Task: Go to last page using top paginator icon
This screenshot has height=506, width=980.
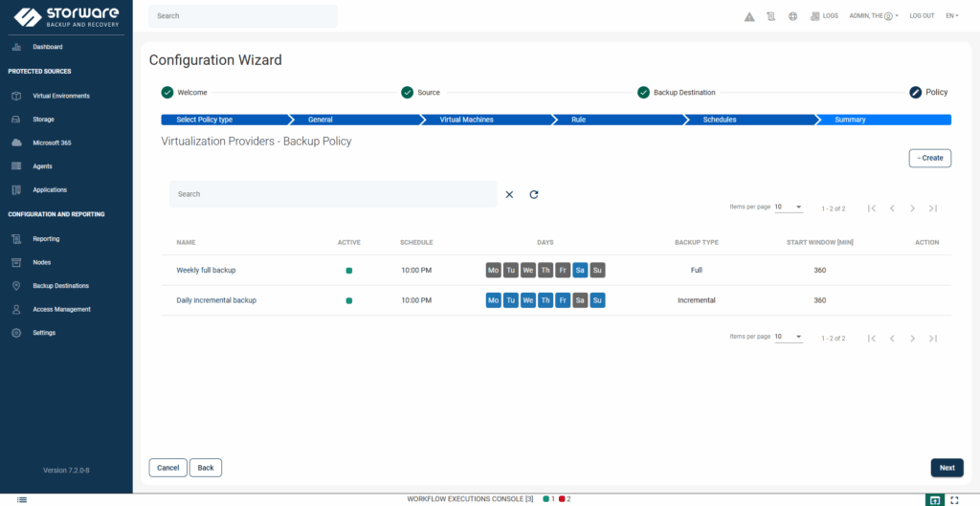Action: tap(932, 208)
